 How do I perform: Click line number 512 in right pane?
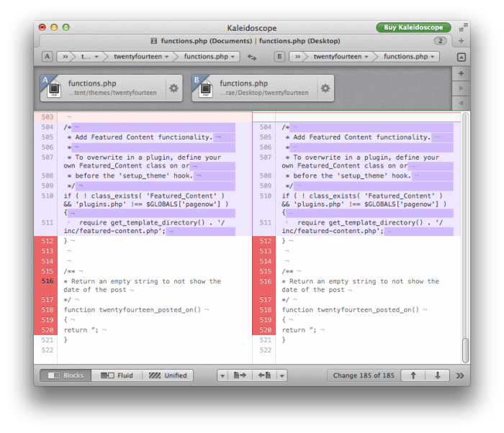265,241
